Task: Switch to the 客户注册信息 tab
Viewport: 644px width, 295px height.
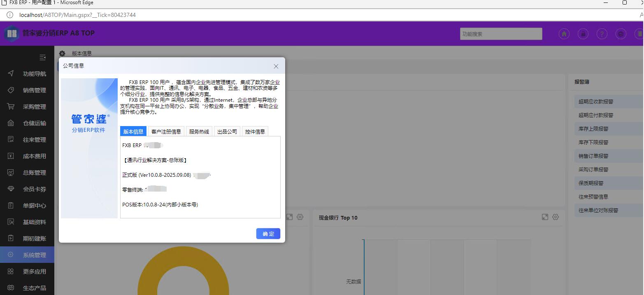Action: point(166,131)
